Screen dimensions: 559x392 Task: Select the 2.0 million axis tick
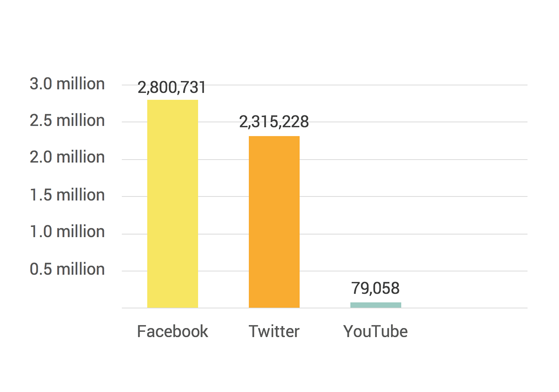pos(68,157)
